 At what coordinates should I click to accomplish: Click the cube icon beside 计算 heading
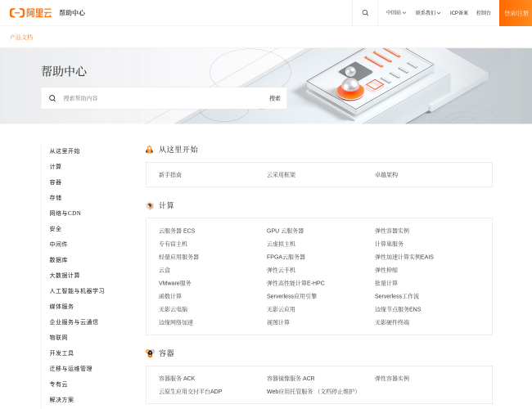150,205
